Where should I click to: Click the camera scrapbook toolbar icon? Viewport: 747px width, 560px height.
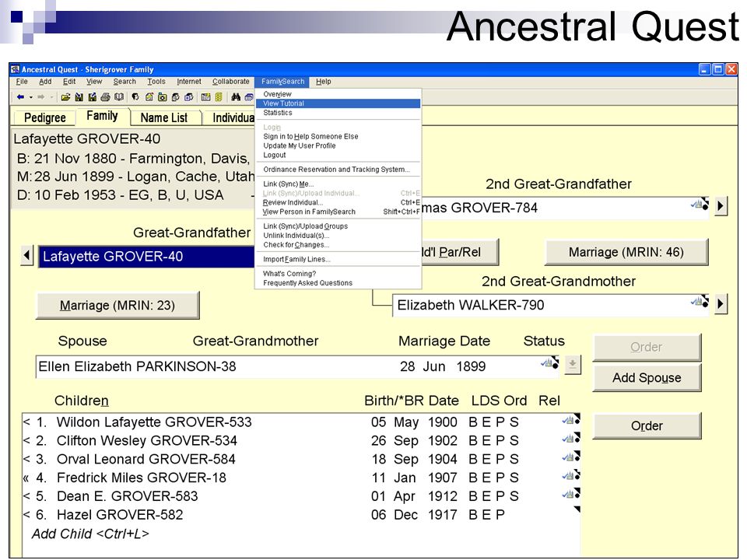(163, 97)
